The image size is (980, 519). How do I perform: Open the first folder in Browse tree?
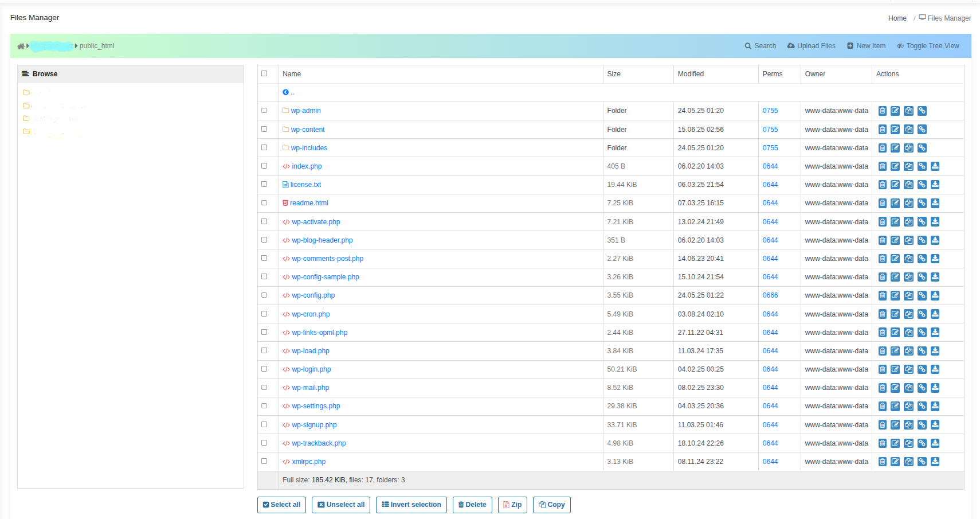26,92
